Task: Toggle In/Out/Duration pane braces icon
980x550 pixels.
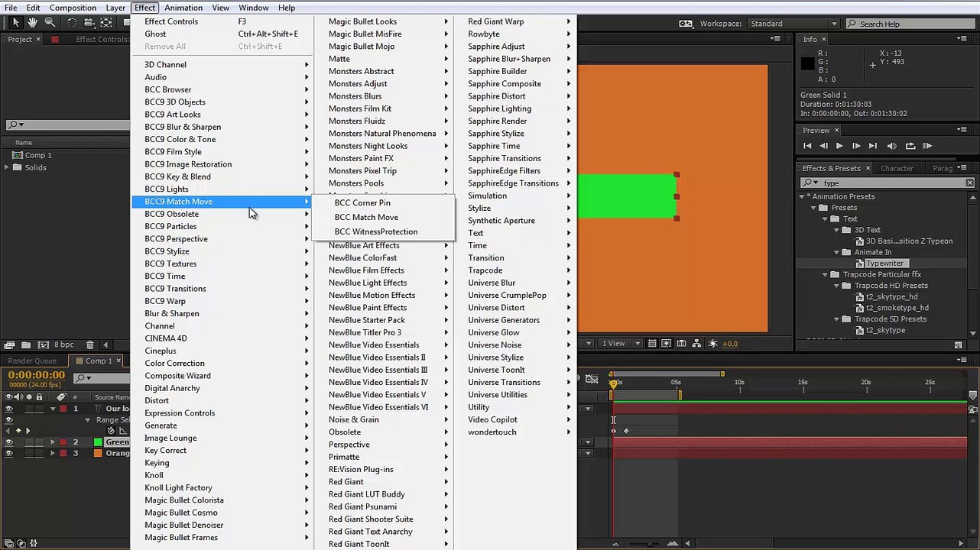Action: [x=33, y=544]
